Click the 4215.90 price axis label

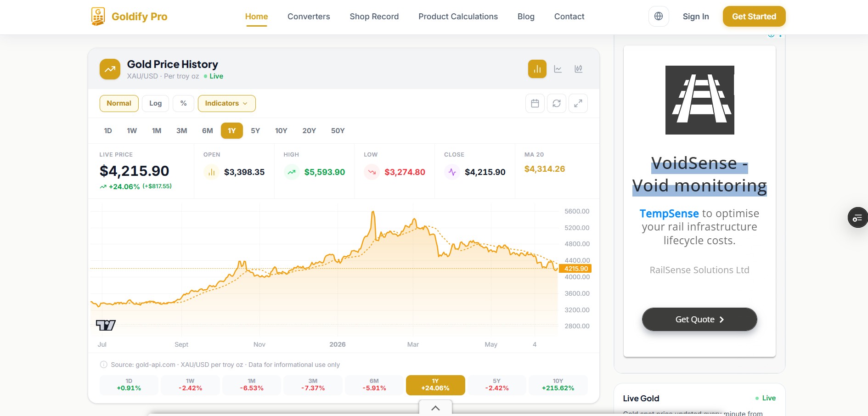pos(575,269)
